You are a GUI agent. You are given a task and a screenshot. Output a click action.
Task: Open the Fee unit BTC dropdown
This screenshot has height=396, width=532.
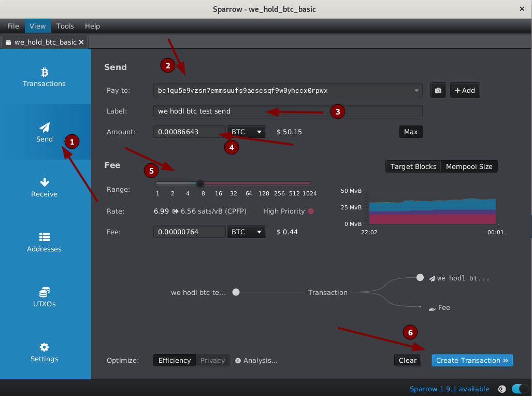tap(247, 232)
